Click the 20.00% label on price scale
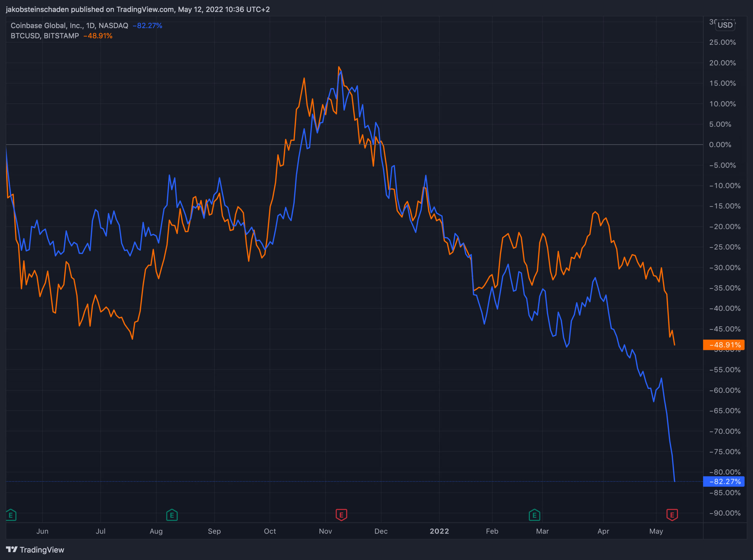Viewport: 753px width, 560px height. (722, 63)
